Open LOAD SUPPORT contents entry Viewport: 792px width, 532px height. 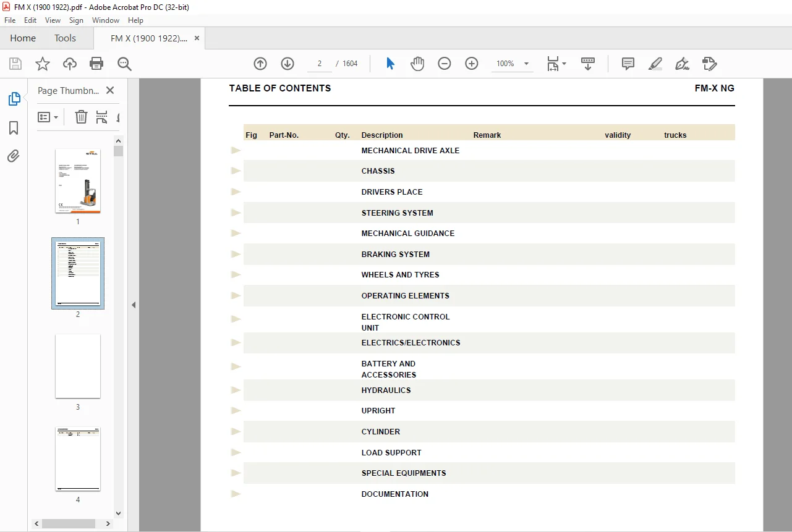tap(391, 453)
